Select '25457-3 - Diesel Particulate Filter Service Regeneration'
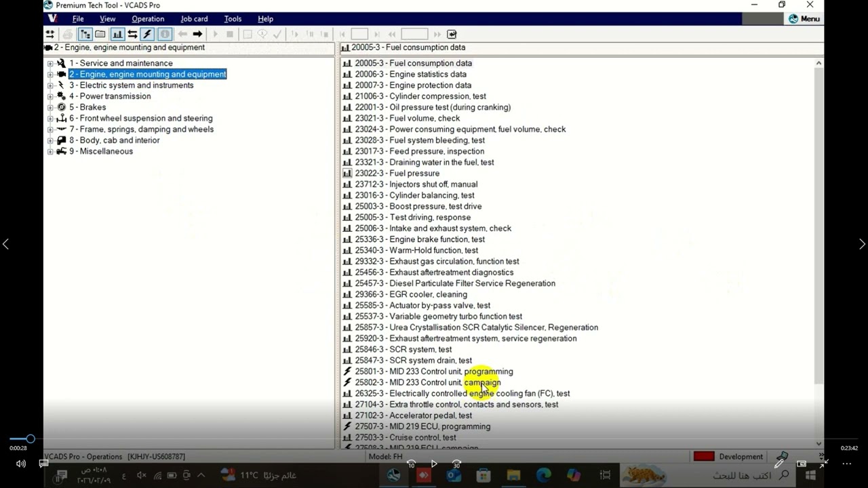 click(x=455, y=283)
